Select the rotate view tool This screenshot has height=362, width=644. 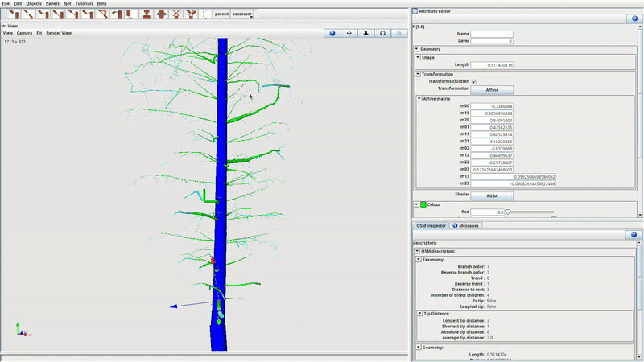(x=382, y=33)
